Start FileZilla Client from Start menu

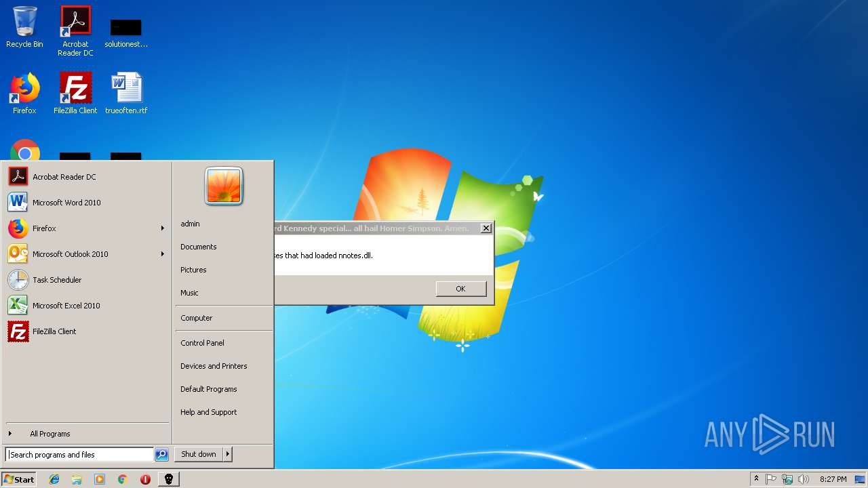coord(86,331)
